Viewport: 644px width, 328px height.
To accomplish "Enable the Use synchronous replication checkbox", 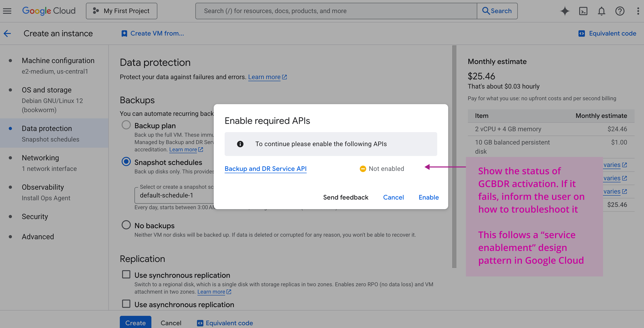I will click(126, 274).
